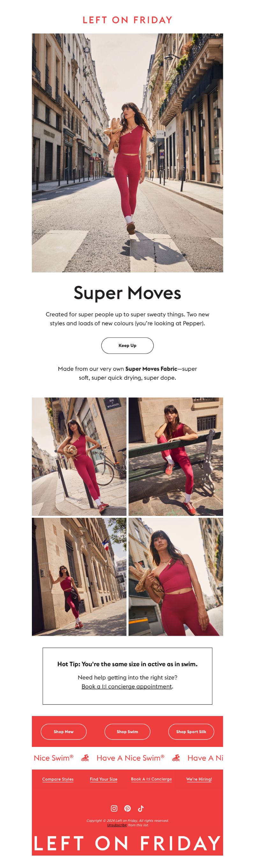Click the Shop New button
The height and width of the screenshot is (868, 255).
pyautogui.click(x=64, y=732)
